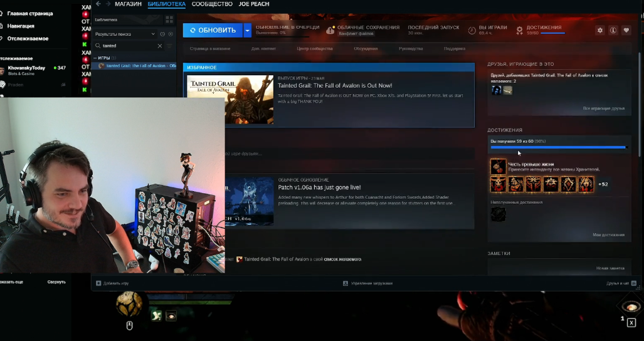Open 'Мои достижения' link
Viewport: 644px width, 341px height.
[608, 234]
